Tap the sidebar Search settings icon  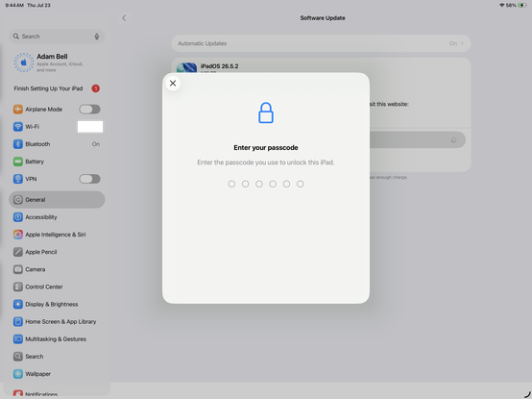pos(18,357)
